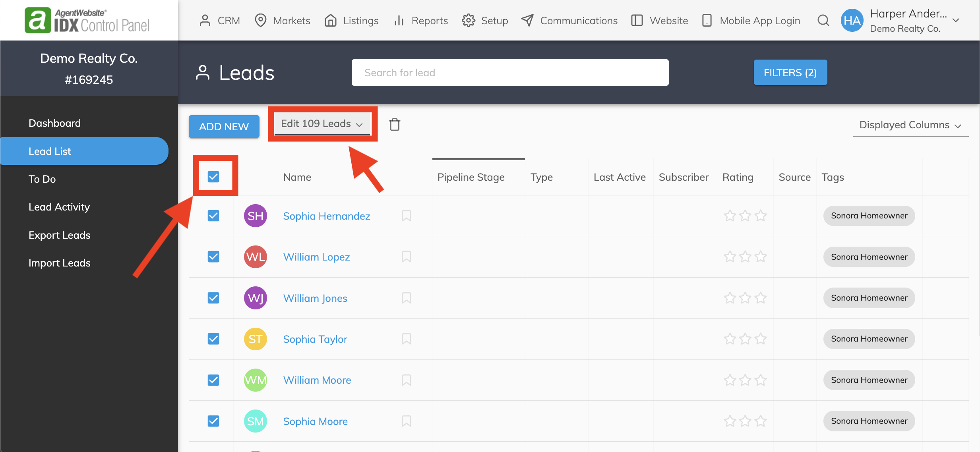Open Import Leads in sidebar

(60, 263)
